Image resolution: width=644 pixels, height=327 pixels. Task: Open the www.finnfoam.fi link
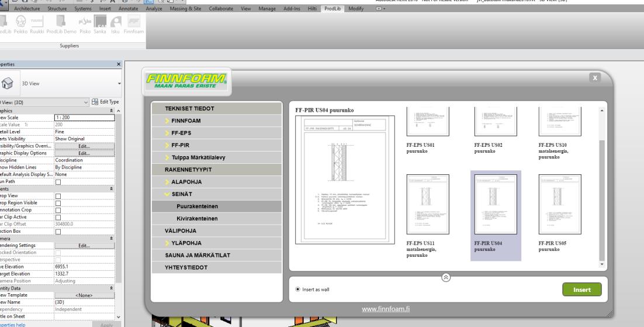click(x=386, y=309)
